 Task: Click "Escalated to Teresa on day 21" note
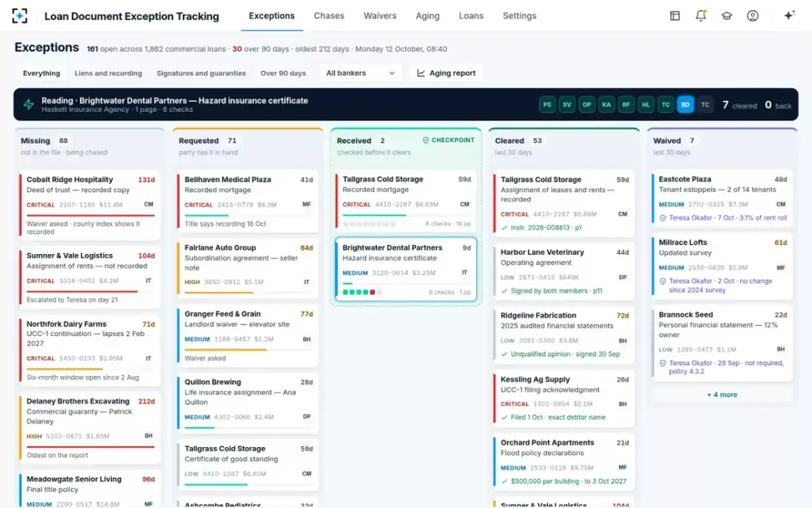point(72,299)
